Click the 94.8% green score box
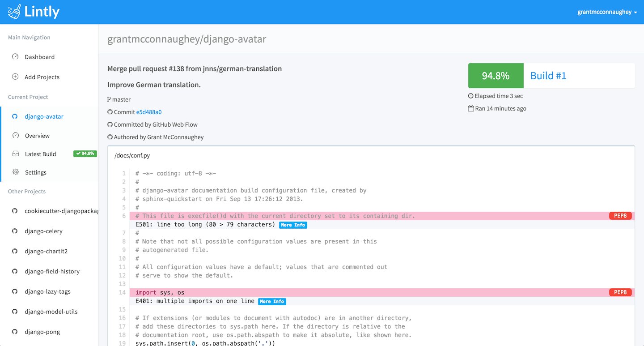This screenshot has height=346, width=644. [496, 76]
